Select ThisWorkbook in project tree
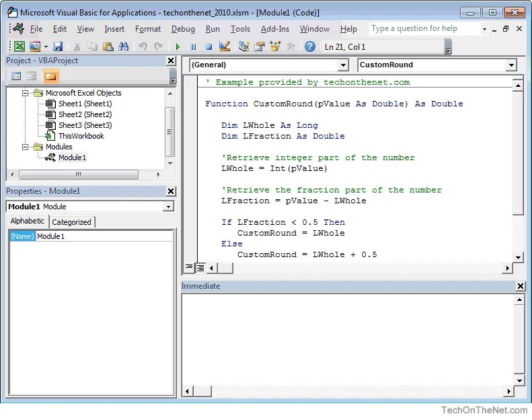532x420 pixels. 81,136
